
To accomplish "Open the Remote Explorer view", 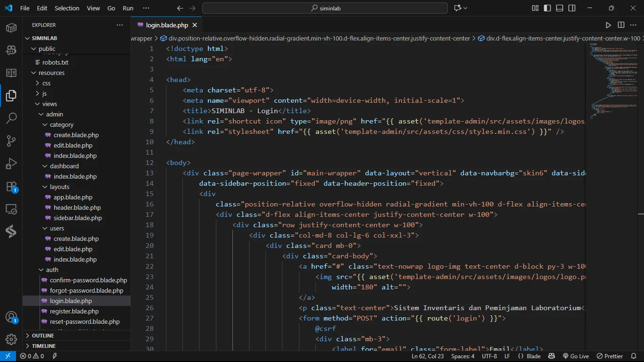I will coord(11,209).
